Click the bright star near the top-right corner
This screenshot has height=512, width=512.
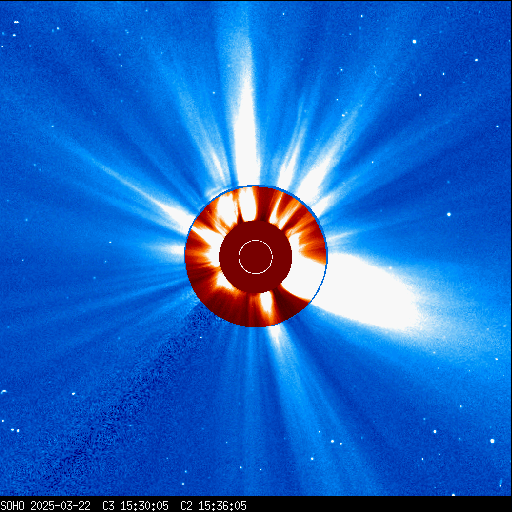tap(414, 42)
